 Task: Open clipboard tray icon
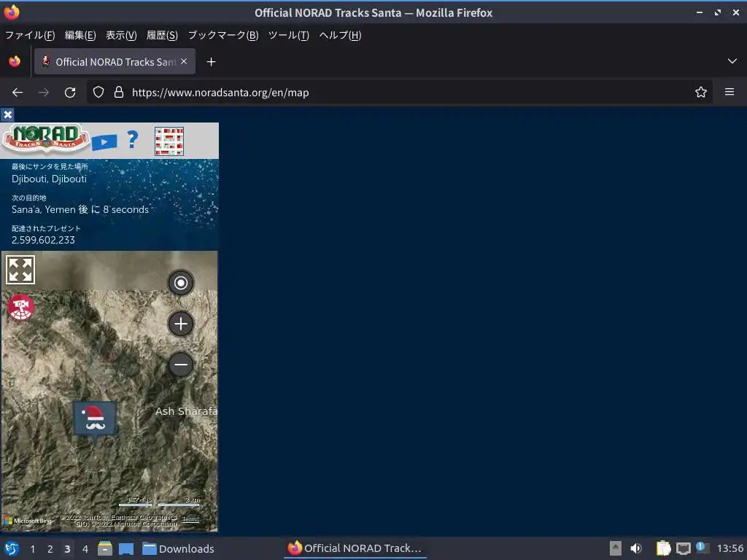coord(663,548)
